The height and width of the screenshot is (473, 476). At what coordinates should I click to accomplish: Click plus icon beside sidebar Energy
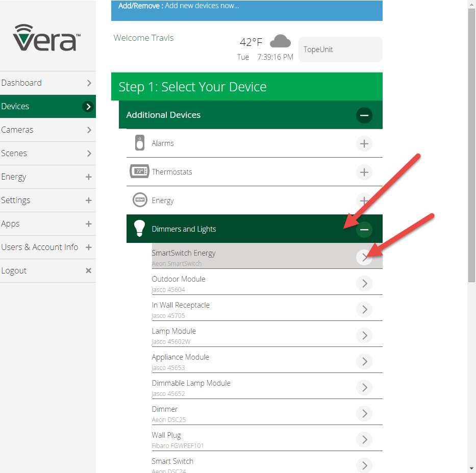pos(88,177)
